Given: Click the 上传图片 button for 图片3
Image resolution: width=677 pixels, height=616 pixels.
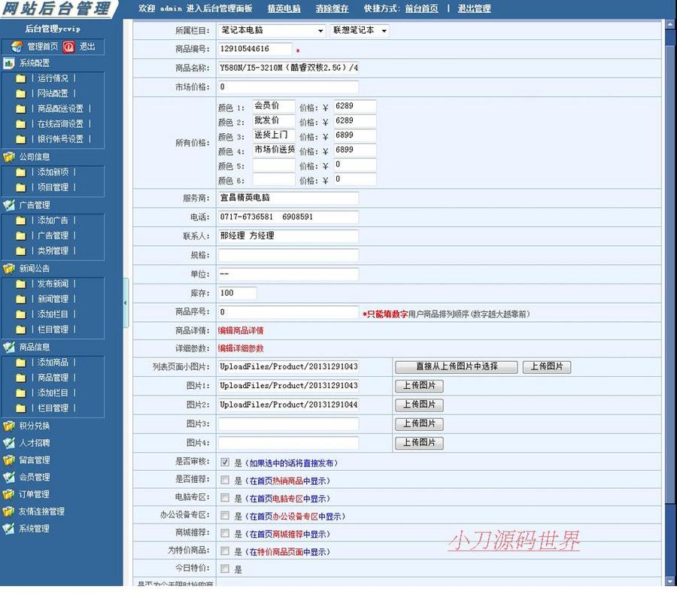Looking at the screenshot, I should 418,423.
